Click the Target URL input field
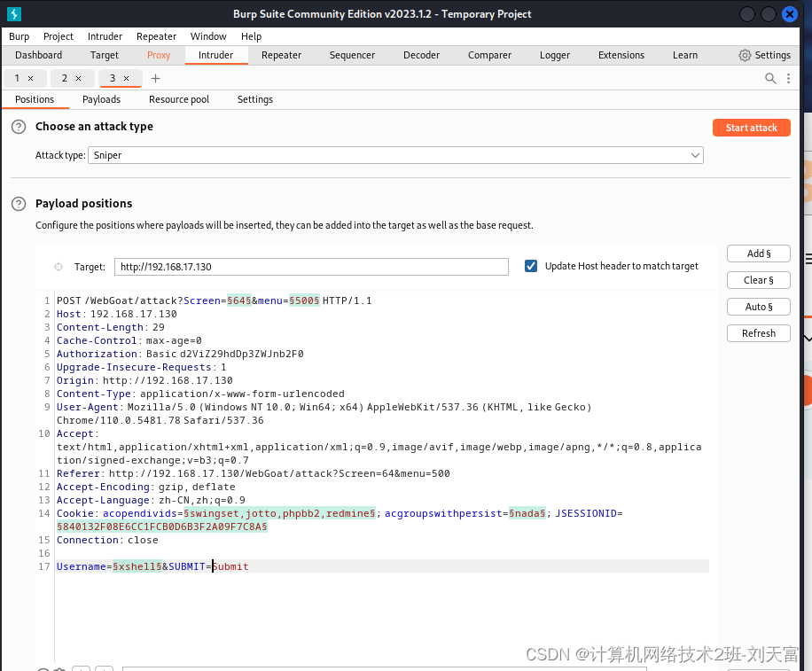Image resolution: width=812 pixels, height=671 pixels. pos(311,267)
